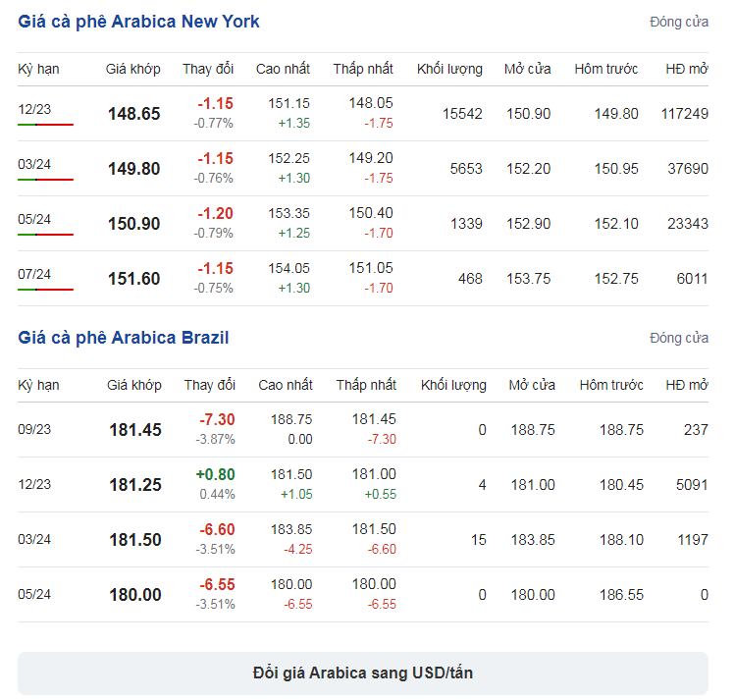The height and width of the screenshot is (700, 734).
Task: Click the New York 'Đóng cửa' status label
Action: [678, 22]
